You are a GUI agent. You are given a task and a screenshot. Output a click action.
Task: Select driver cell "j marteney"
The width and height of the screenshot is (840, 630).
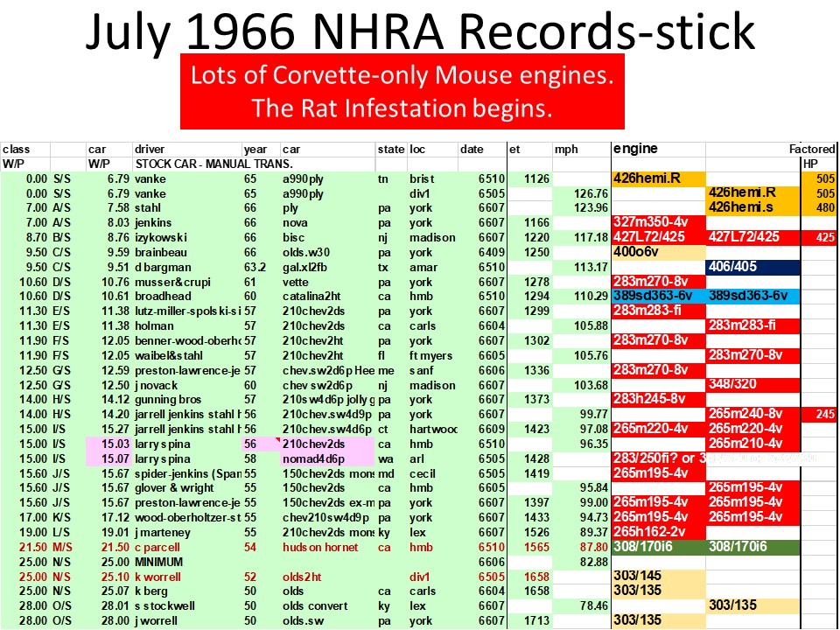pos(163,533)
